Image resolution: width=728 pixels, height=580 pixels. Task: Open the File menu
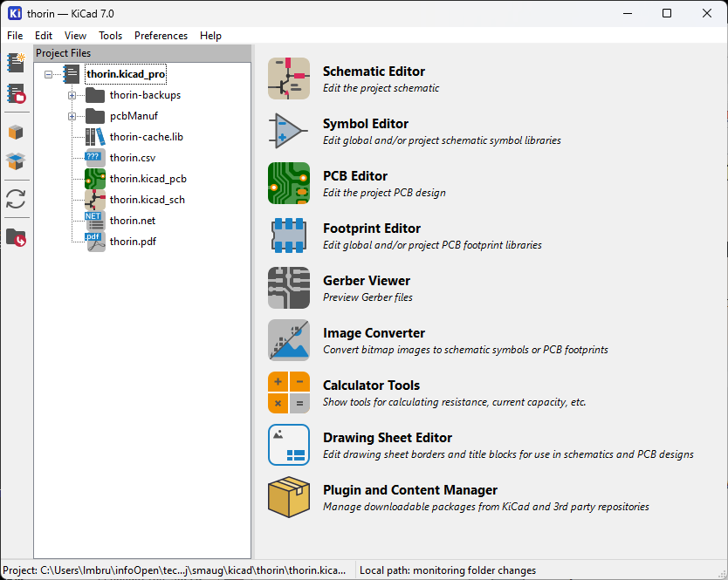15,36
